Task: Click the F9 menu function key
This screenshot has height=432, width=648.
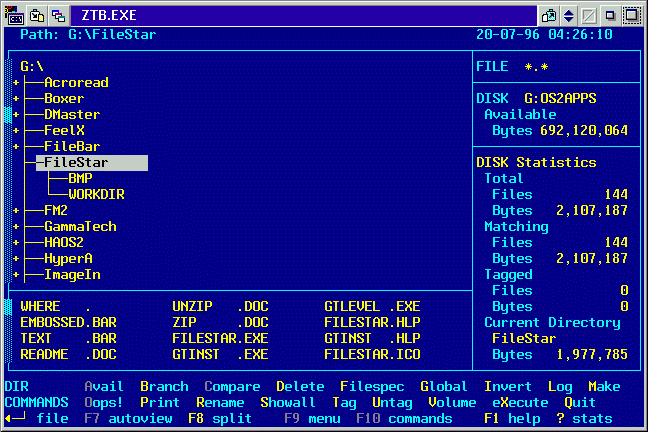Action: (312, 419)
